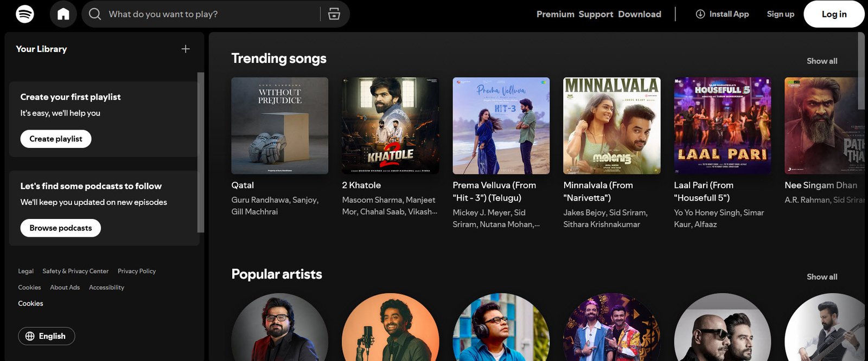Click Mickey J. Meyer artist credits
Viewport: 868px width, 361px height.
point(496,218)
